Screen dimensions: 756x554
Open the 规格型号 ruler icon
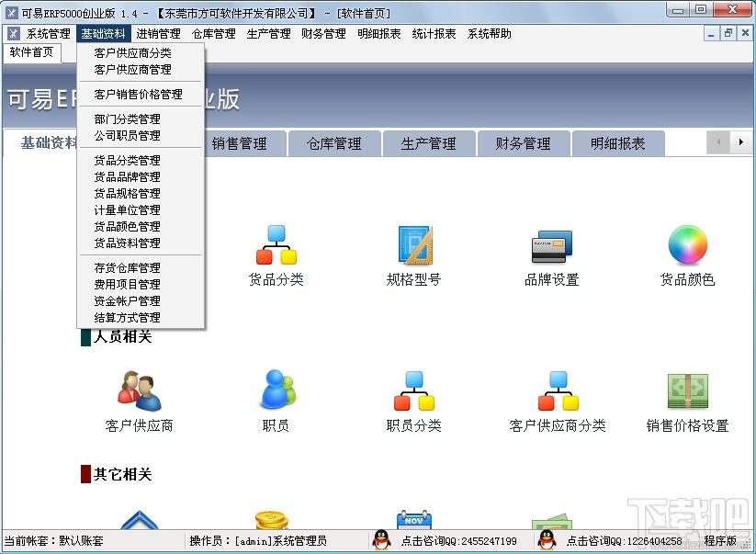click(x=414, y=245)
